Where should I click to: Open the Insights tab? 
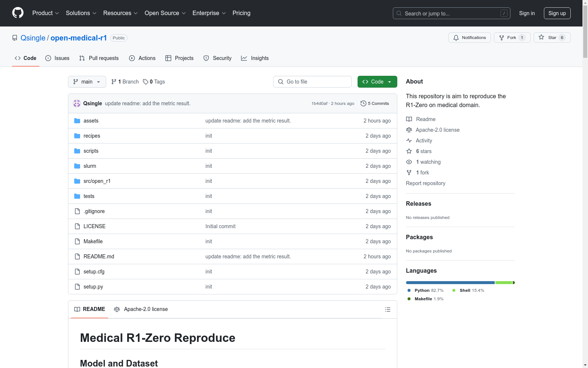[x=255, y=58]
